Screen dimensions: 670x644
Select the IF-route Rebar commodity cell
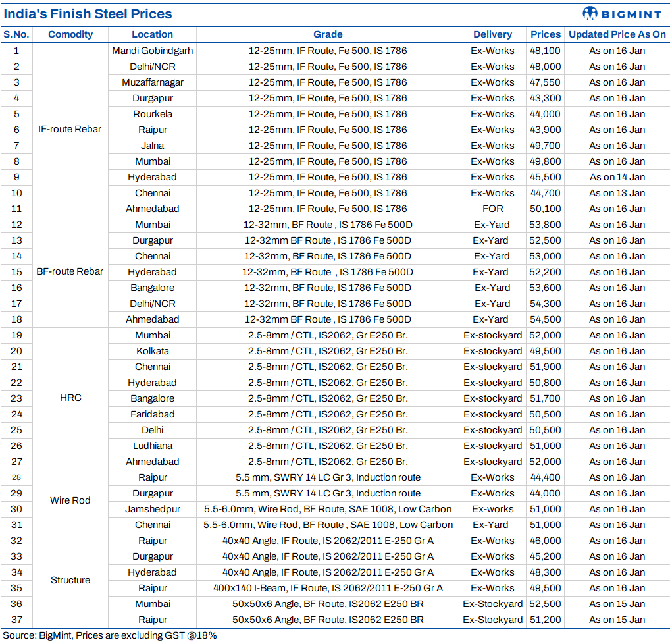(x=70, y=129)
